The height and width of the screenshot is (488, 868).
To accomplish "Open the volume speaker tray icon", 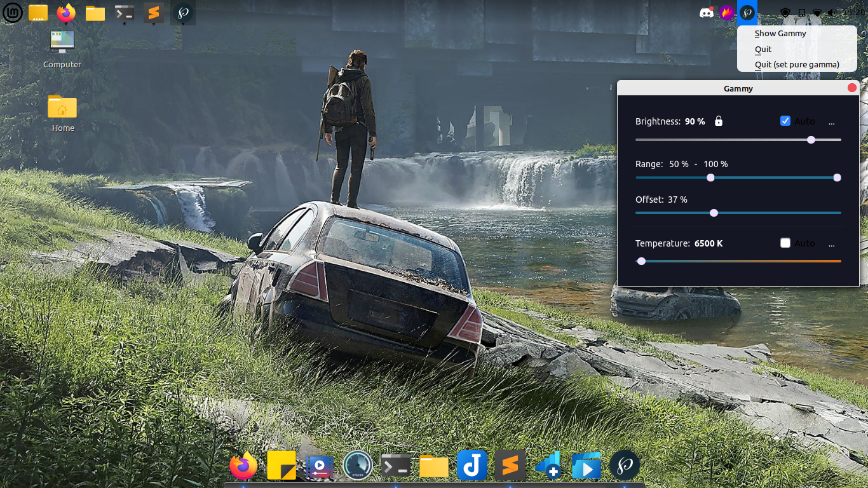I will click(x=832, y=12).
